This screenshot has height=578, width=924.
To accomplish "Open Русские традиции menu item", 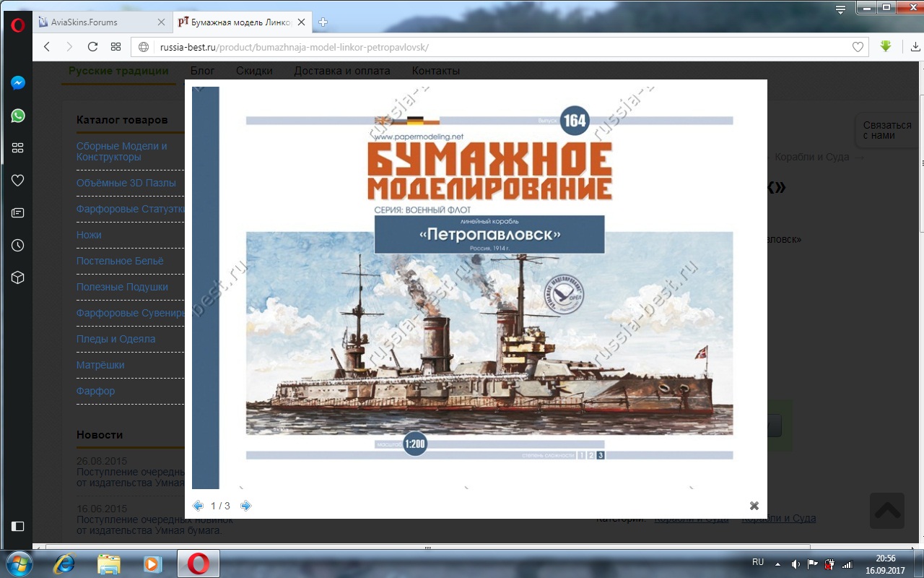I will pyautogui.click(x=118, y=71).
